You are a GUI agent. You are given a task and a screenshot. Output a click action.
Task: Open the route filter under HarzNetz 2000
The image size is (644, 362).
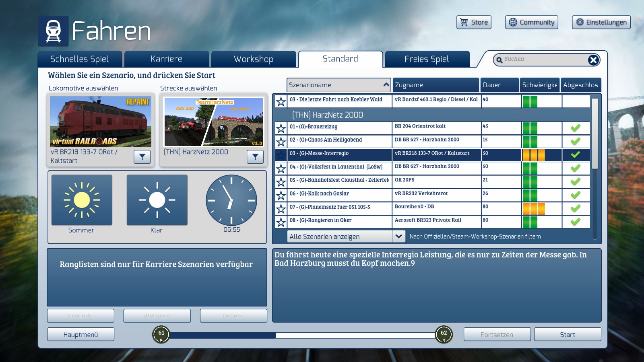255,157
